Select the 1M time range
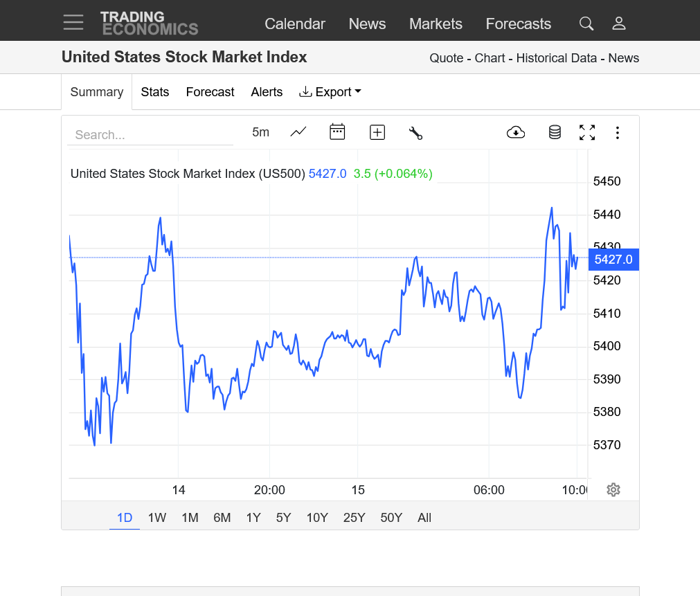The height and width of the screenshot is (596, 700). click(x=190, y=518)
